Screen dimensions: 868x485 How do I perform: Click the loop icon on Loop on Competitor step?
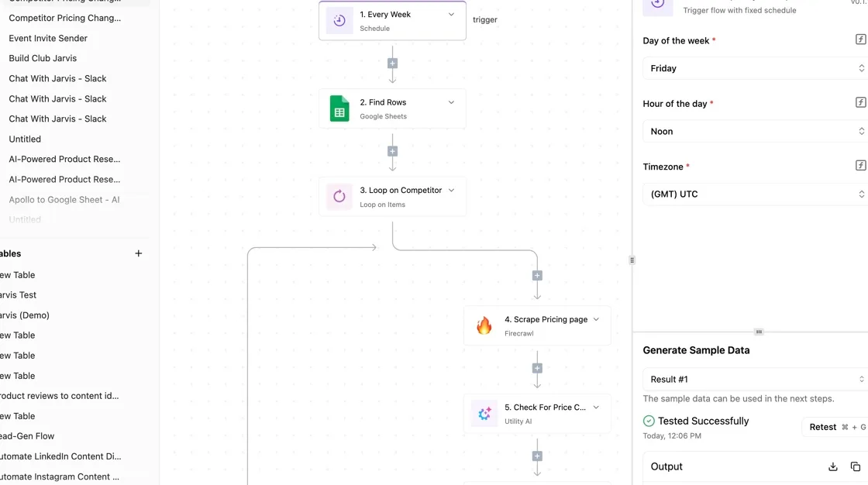(x=339, y=196)
